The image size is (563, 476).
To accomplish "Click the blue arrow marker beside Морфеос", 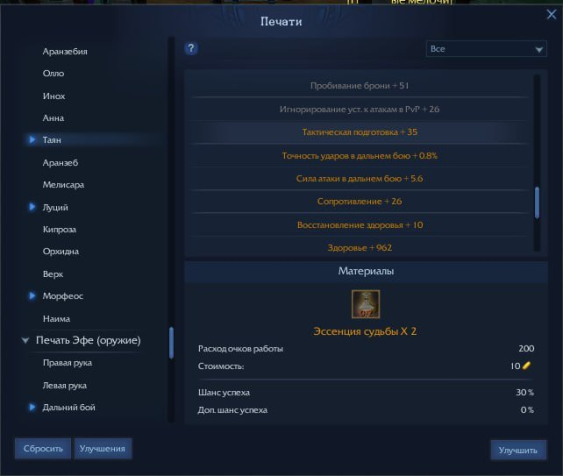I will pos(32,296).
